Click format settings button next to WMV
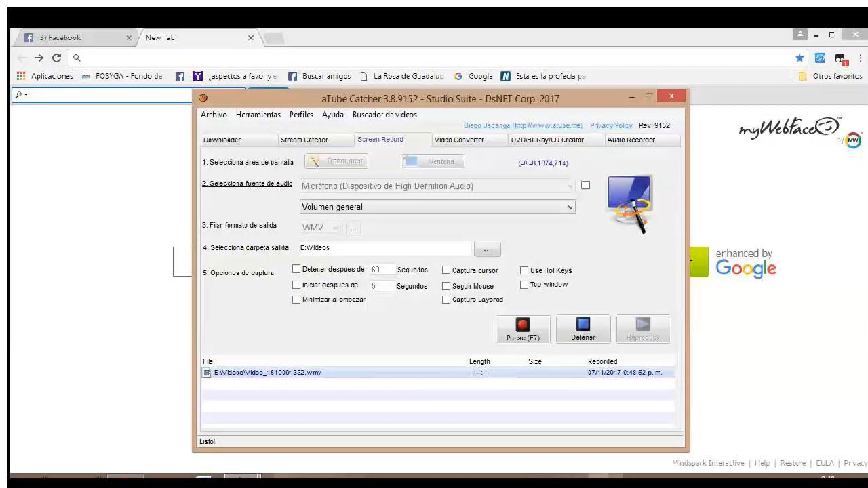 [x=353, y=228]
